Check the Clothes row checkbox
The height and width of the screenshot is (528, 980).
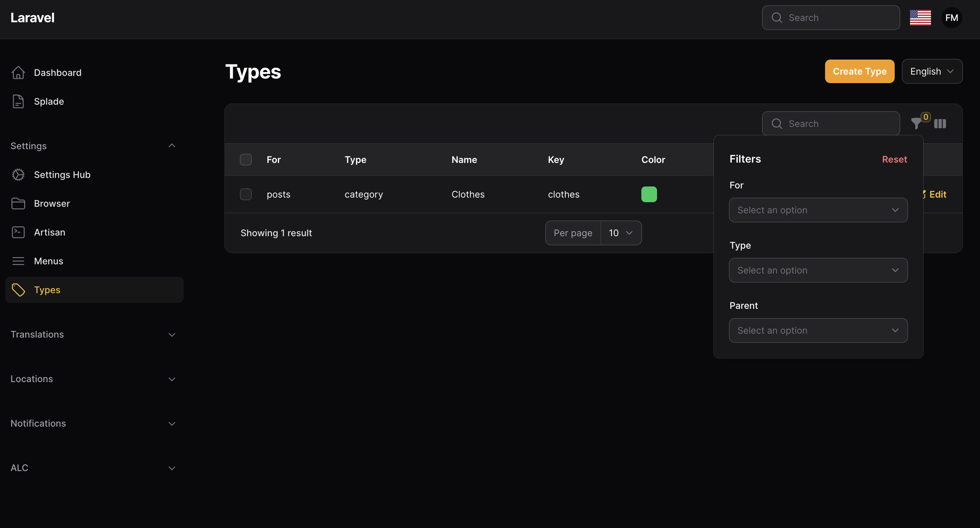point(246,194)
